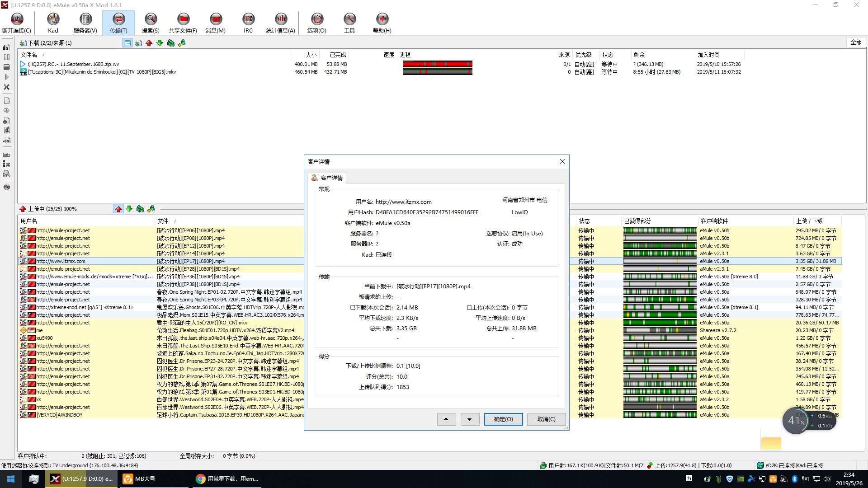Toggle the uploading view red arrow button
The width and height of the screenshot is (868, 488).
click(118, 209)
